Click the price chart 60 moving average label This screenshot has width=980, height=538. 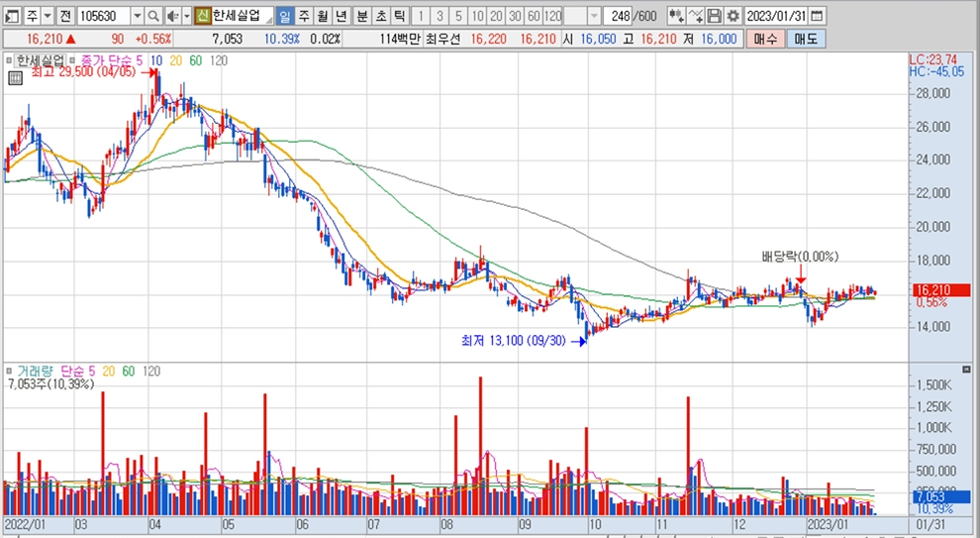pos(196,60)
